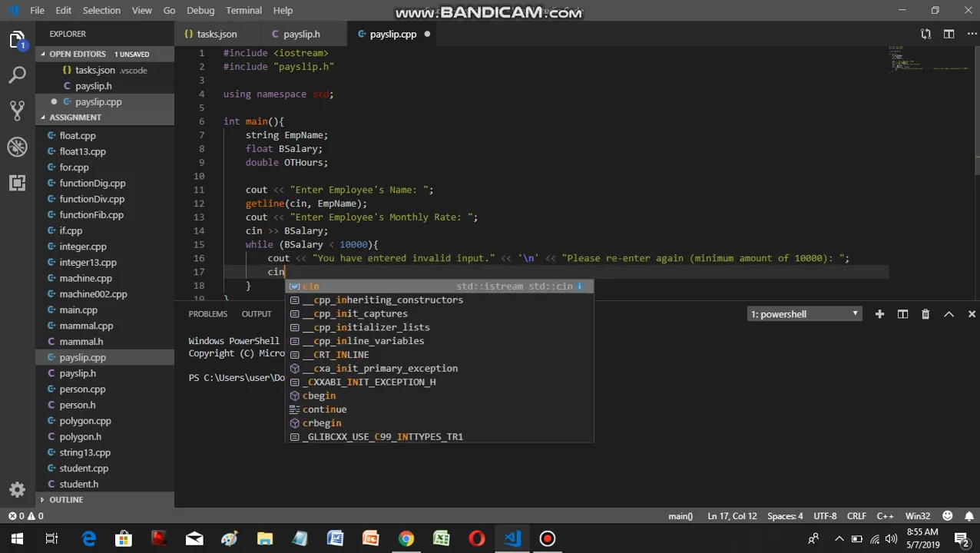Open the Debug view icon in activity bar

(18, 147)
